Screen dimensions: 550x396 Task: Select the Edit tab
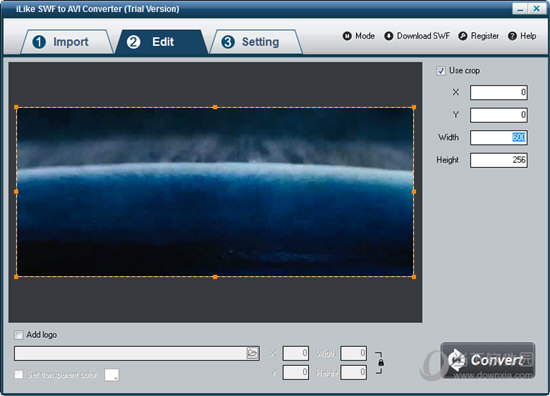pos(162,42)
